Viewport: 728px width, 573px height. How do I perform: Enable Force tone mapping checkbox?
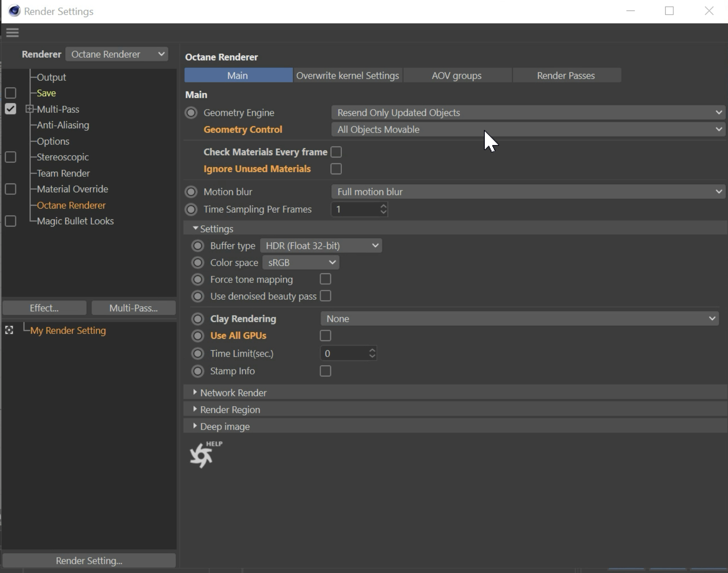pyautogui.click(x=325, y=279)
